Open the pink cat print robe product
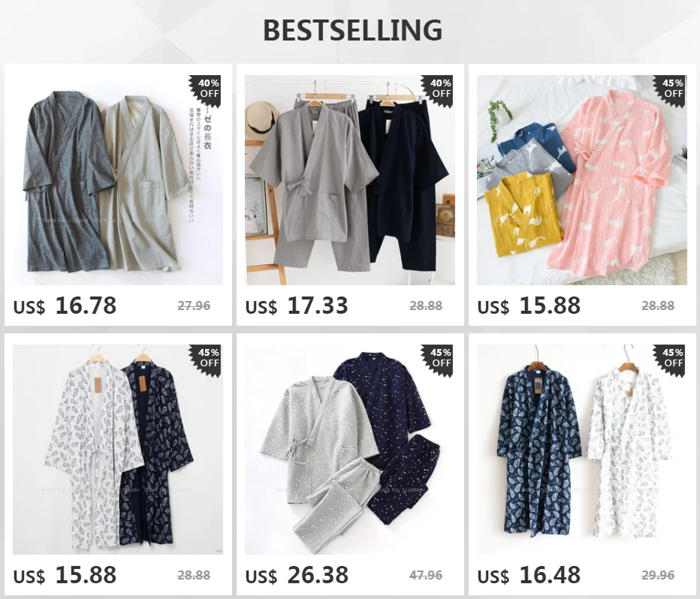 (581, 179)
